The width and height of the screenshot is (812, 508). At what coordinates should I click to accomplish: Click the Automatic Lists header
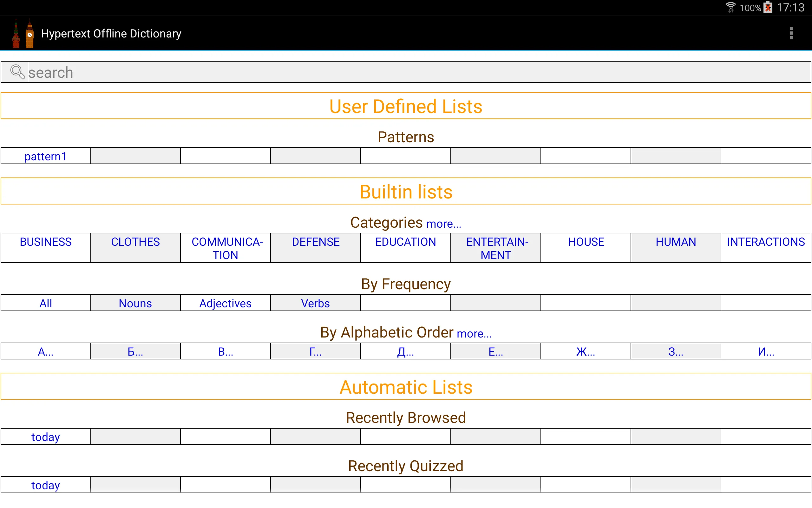point(406,386)
